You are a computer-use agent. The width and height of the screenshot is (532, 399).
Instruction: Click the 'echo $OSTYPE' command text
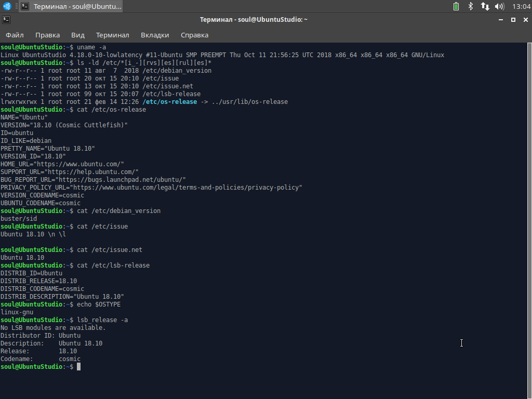pos(99,304)
